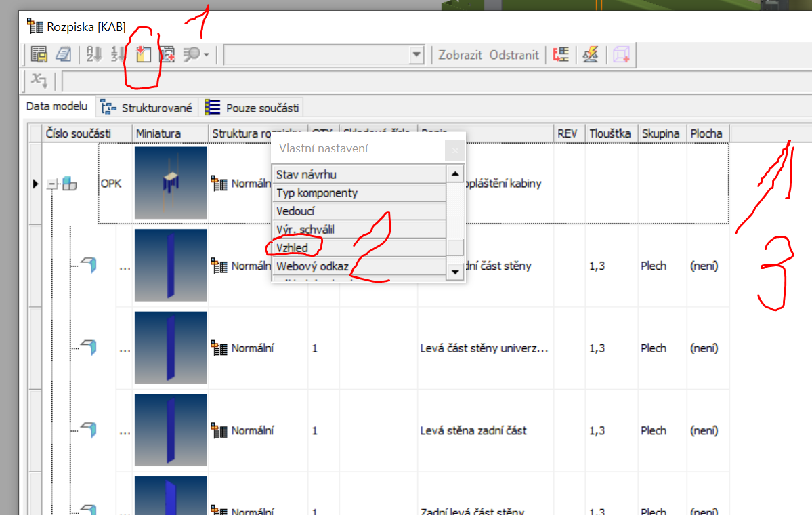
Task: Select 'Stav návrhu' in Vlastní nastavení list
Action: click(359, 174)
